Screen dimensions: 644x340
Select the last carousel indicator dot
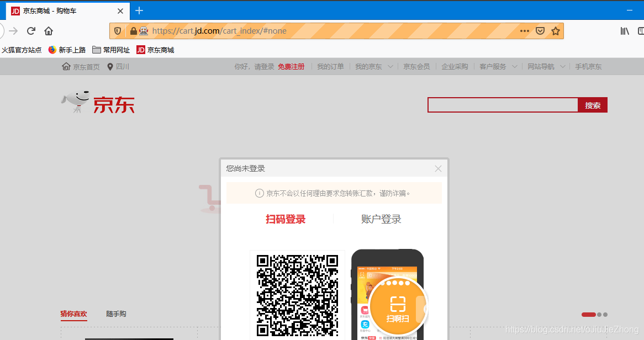coord(605,314)
